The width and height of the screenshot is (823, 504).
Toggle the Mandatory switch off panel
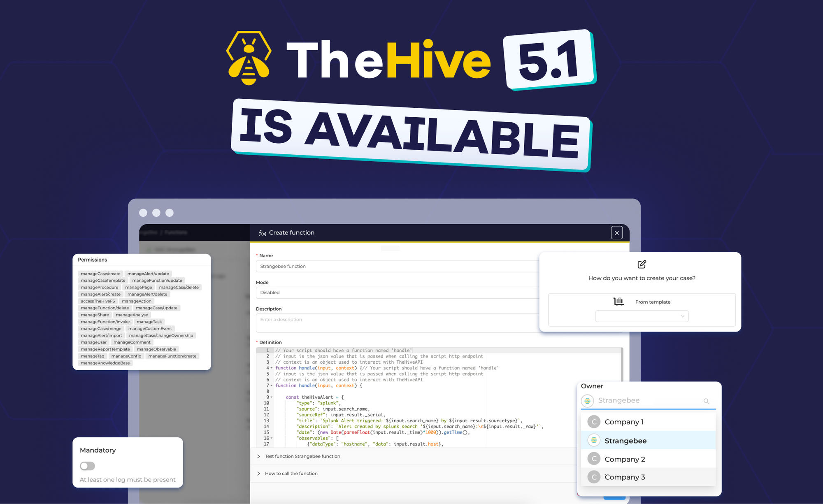coord(87,466)
